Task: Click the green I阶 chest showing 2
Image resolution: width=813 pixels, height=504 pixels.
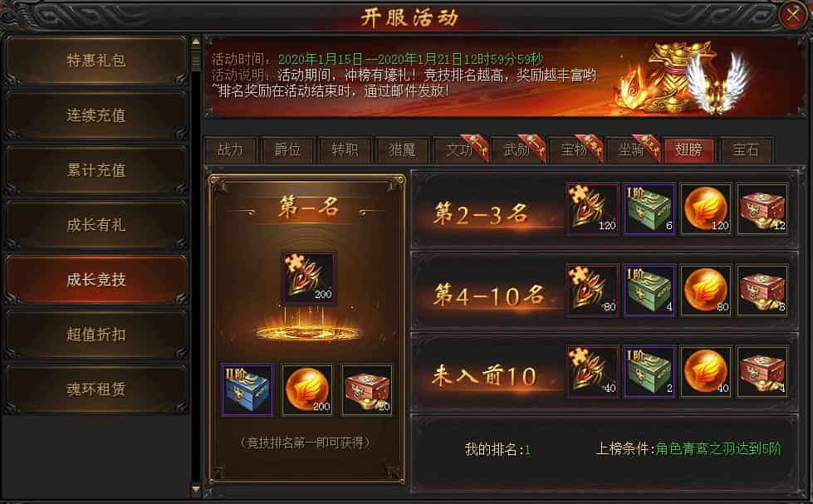Action: click(x=649, y=372)
